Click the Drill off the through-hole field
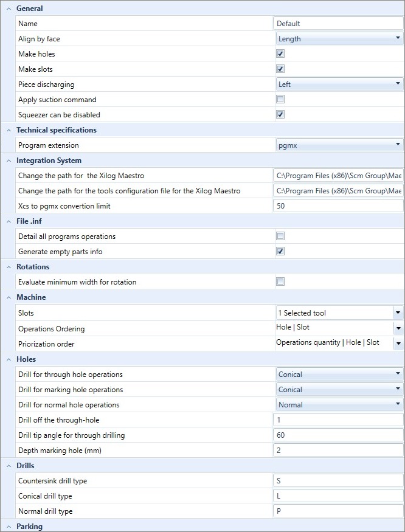 (x=338, y=420)
